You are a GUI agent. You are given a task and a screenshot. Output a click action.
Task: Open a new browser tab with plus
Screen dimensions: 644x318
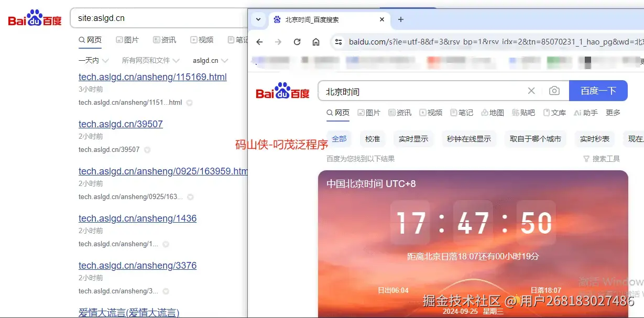click(x=401, y=19)
